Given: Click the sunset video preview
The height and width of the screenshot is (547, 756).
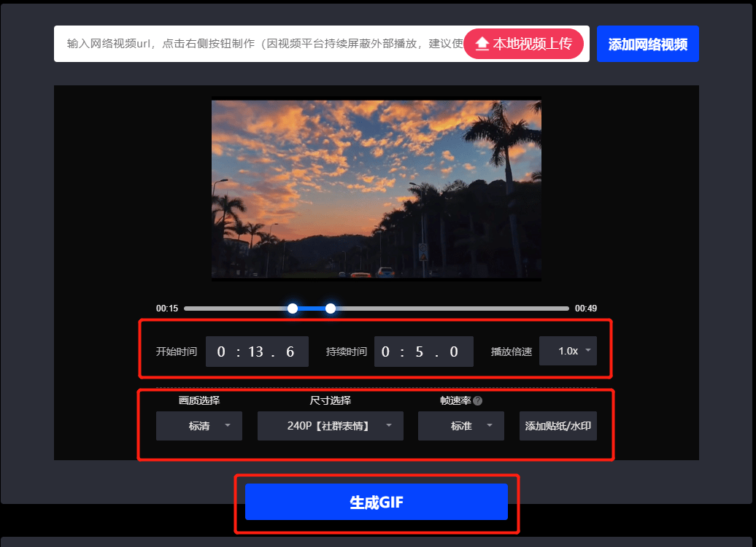Looking at the screenshot, I should click(x=376, y=190).
